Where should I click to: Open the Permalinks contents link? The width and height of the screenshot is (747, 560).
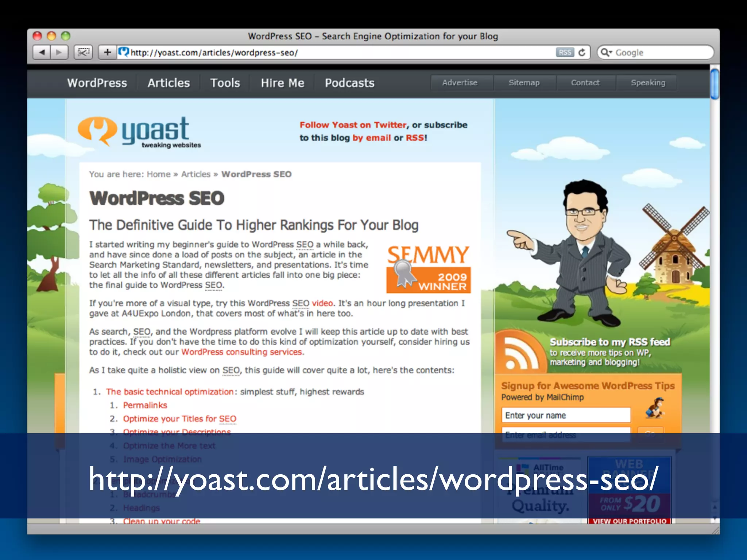pyautogui.click(x=145, y=405)
